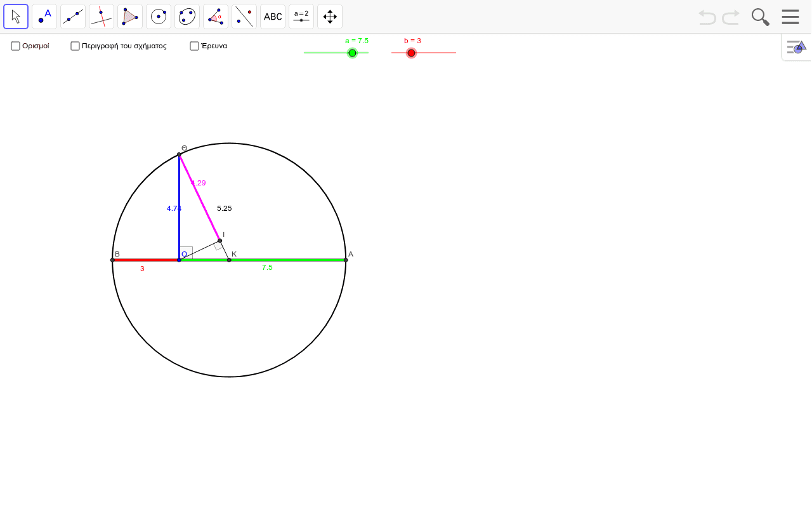Select the Move Graphics View tool

[330, 17]
